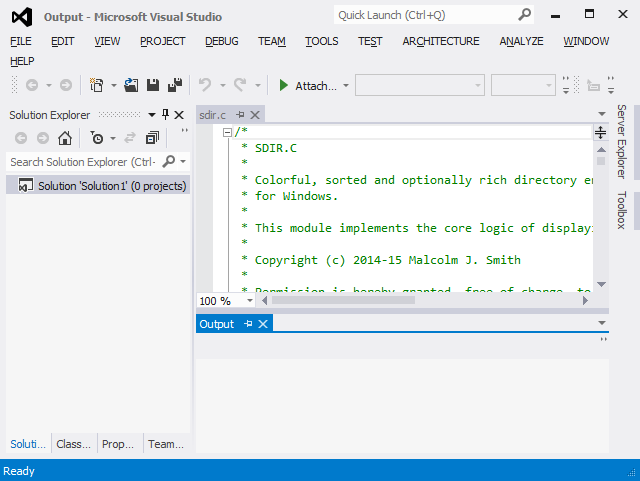Open the DEBUG menu
Image resolution: width=640 pixels, height=481 pixels.
222,41
